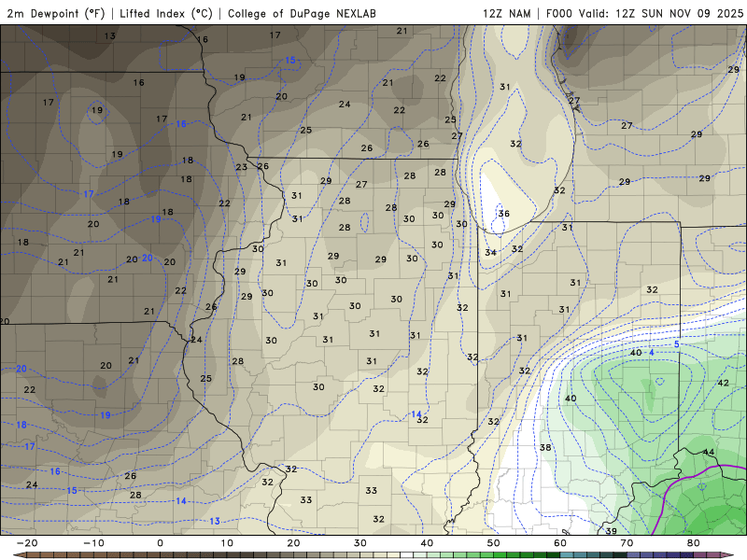Screen dimensions: 747x560
Task: Click the "80" color scale label
Action: [x=694, y=543]
